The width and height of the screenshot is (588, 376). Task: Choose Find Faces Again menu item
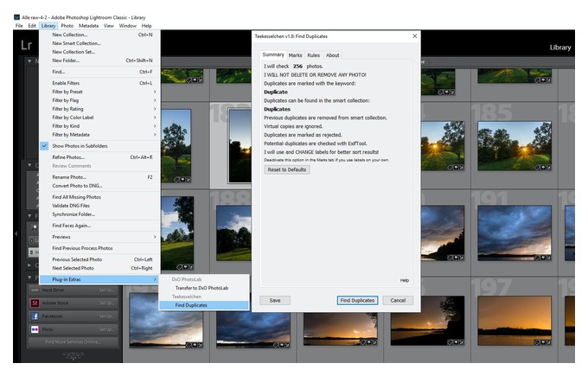pos(99,226)
